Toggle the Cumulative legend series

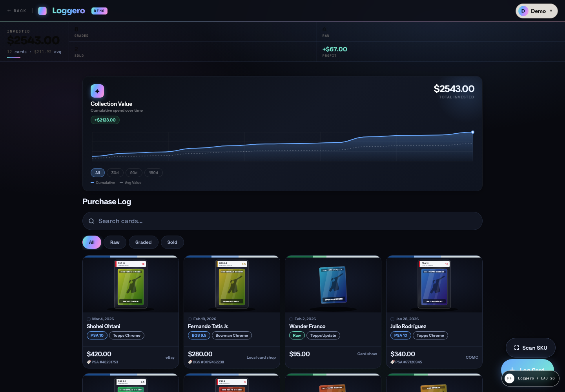coord(103,183)
